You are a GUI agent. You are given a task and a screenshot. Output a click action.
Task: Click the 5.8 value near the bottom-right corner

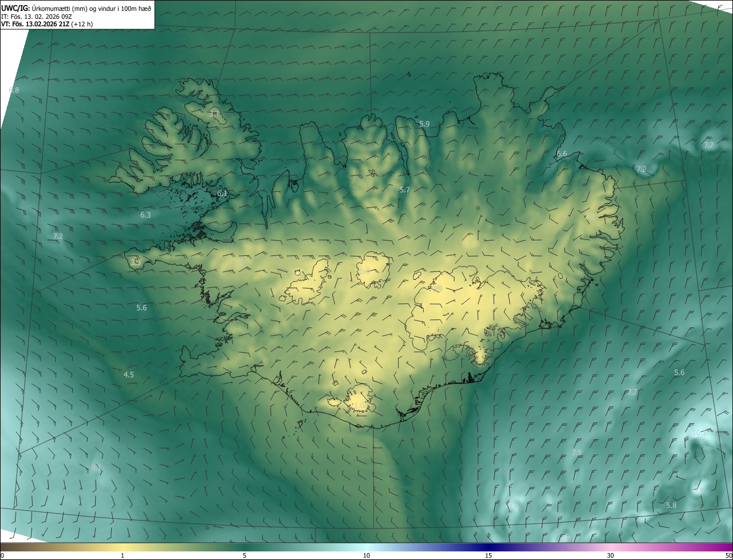pyautogui.click(x=671, y=506)
